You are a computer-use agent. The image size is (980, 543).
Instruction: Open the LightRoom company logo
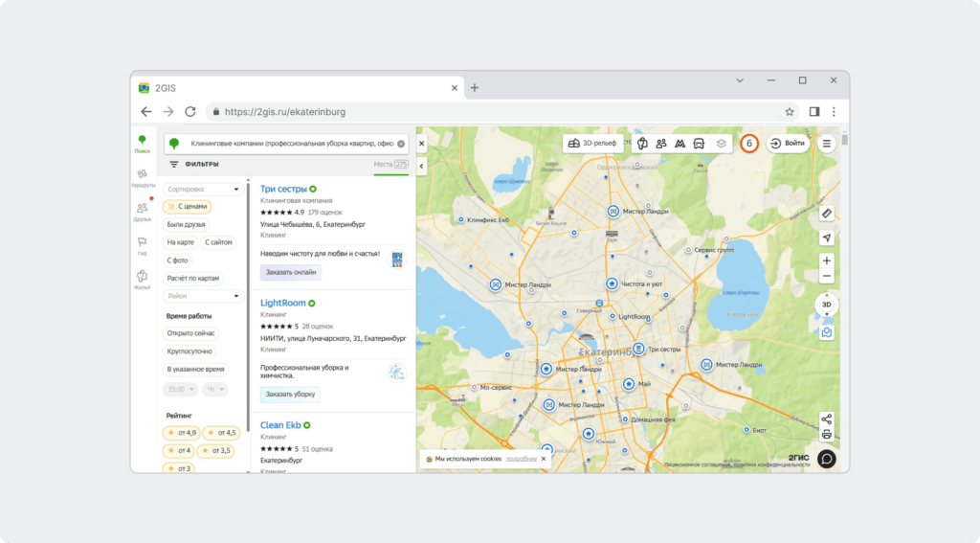tap(397, 373)
